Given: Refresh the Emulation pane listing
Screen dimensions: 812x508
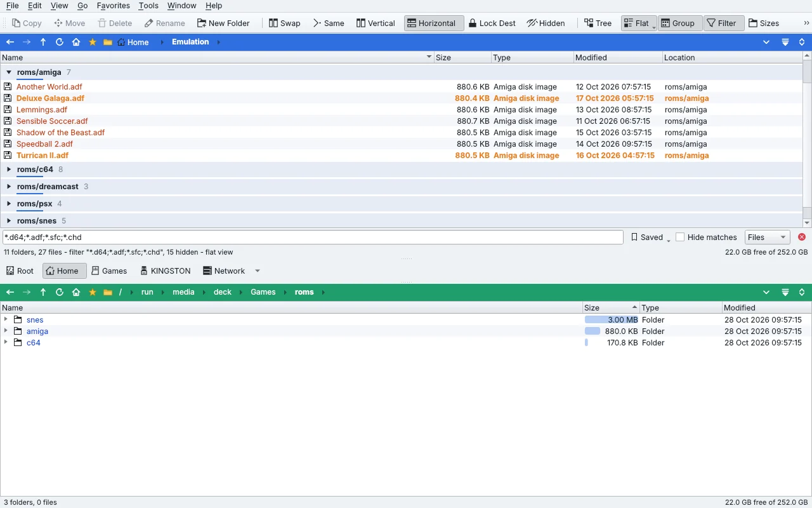Looking at the screenshot, I should coord(60,42).
